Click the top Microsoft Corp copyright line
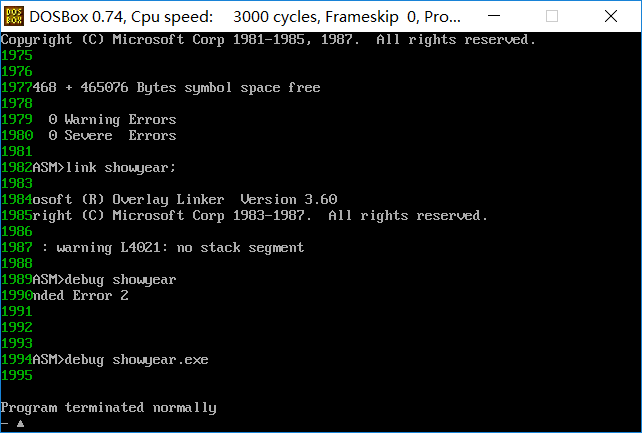Screen dimensions: 642x433 click(268, 40)
